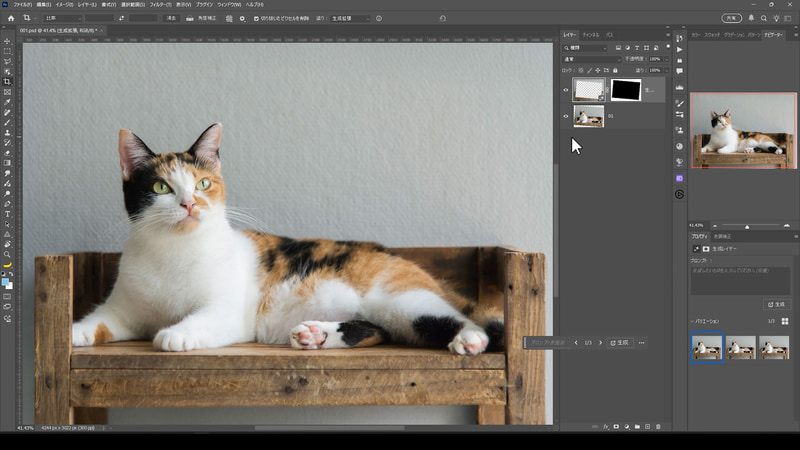Switch to the Paths tab
The width and height of the screenshot is (800, 450).
(610, 35)
